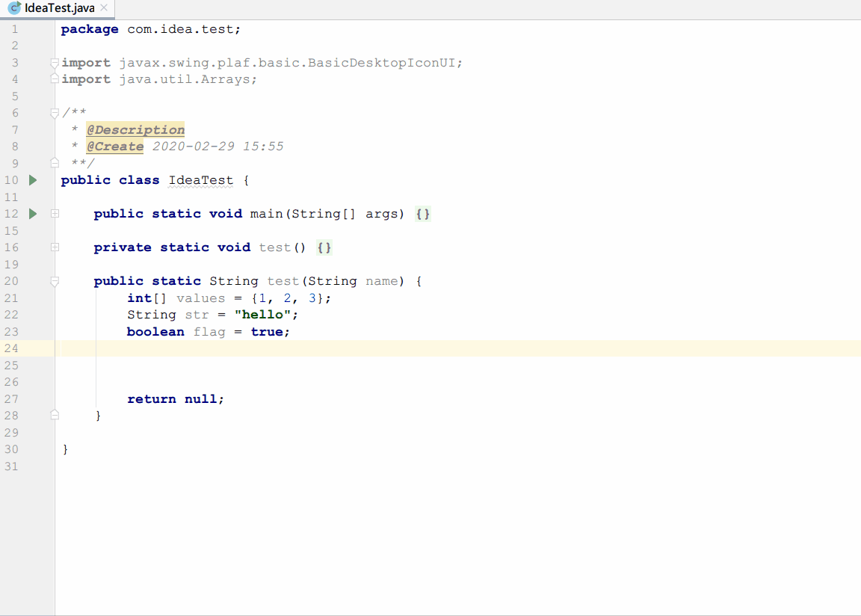Click the run gutter icon beside class IdeaTest
The height and width of the screenshot is (616, 861).
pyautogui.click(x=33, y=180)
